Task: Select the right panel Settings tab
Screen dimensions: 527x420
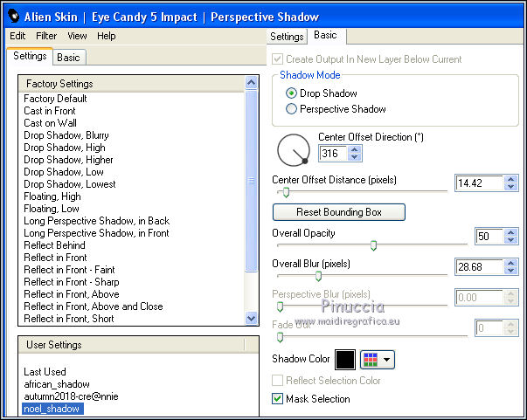Action: (x=287, y=37)
